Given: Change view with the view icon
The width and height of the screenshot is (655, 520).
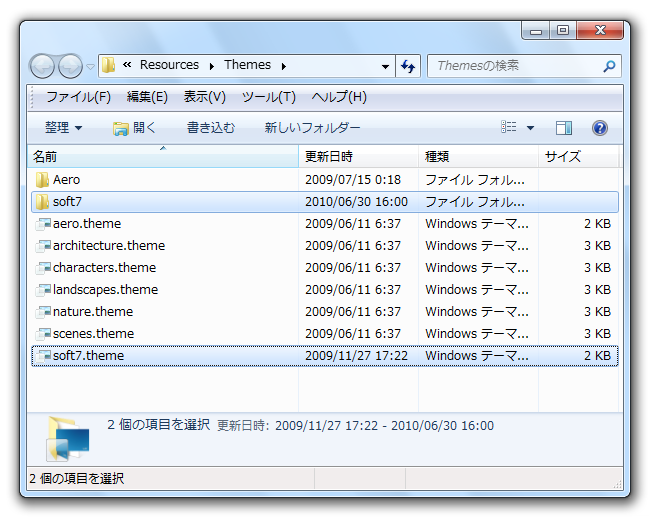Looking at the screenshot, I should (x=508, y=127).
